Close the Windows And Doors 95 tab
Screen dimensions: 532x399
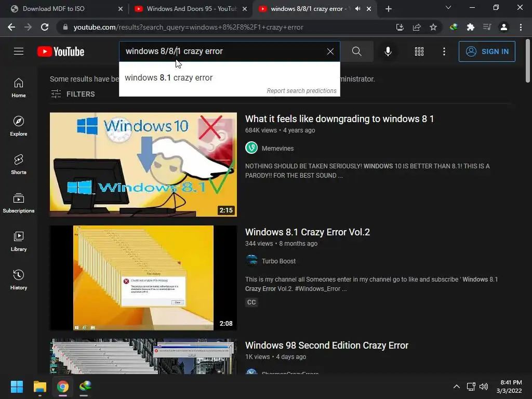245,9
